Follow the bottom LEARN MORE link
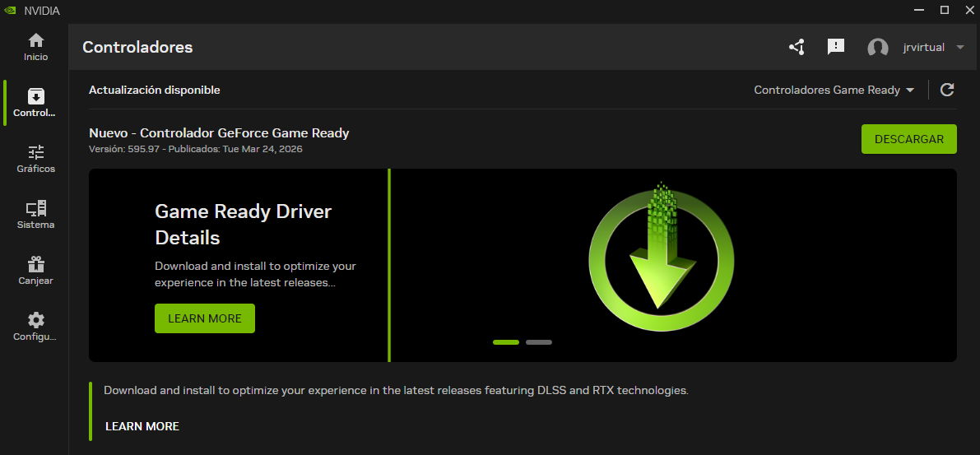The height and width of the screenshot is (455, 980). pyautogui.click(x=142, y=426)
